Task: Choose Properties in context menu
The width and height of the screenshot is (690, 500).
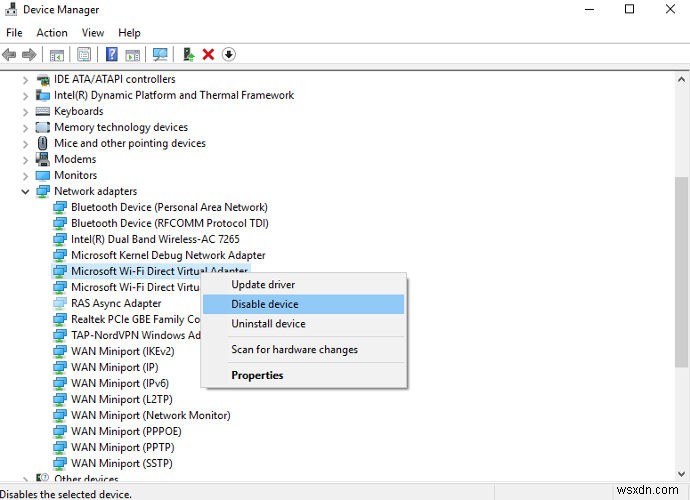Action: click(303, 375)
